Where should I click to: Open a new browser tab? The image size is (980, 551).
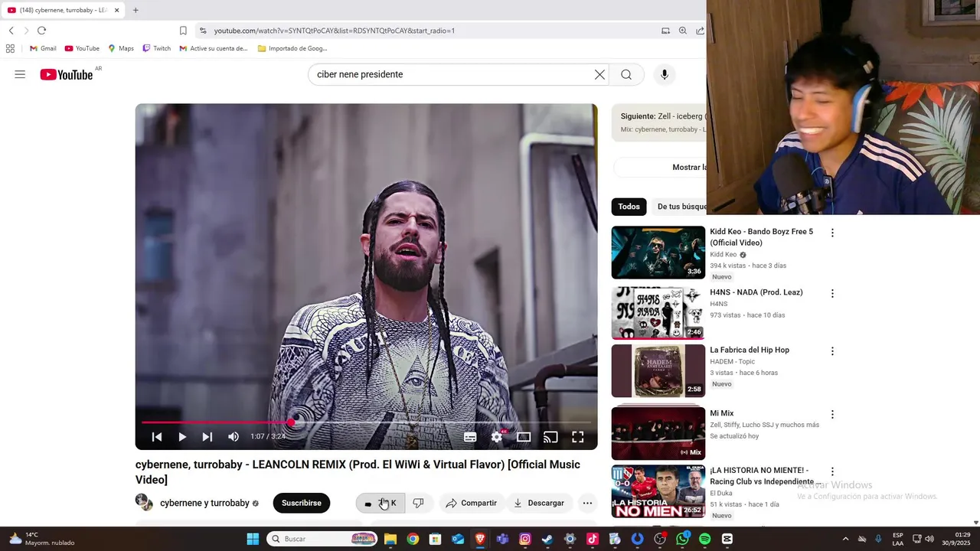click(136, 10)
